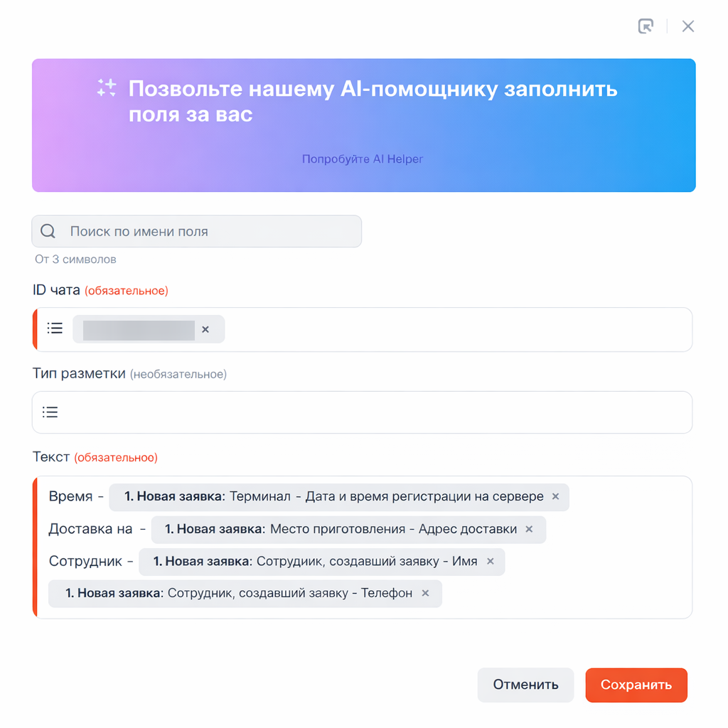Click the Отменить button
Screen dimensions: 728x728
(525, 685)
